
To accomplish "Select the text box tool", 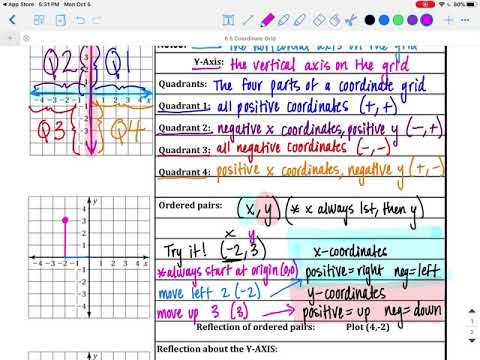I will pyautogui.click(x=229, y=20).
